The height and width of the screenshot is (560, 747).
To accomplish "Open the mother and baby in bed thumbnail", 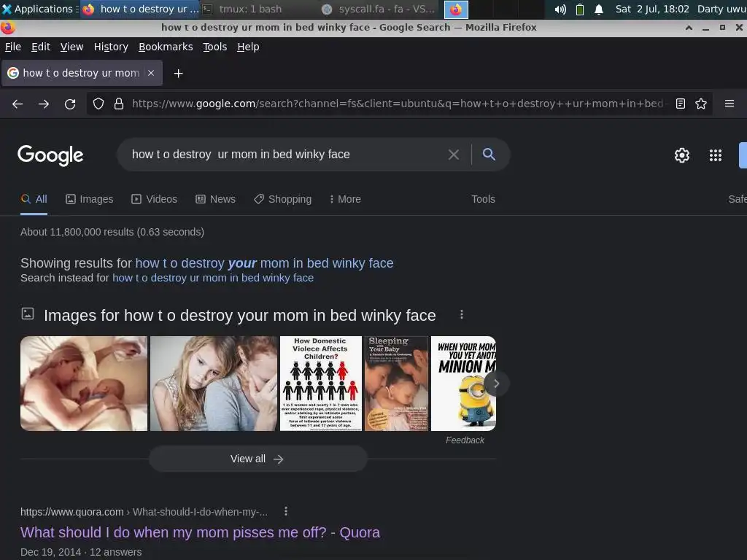I will (x=84, y=384).
